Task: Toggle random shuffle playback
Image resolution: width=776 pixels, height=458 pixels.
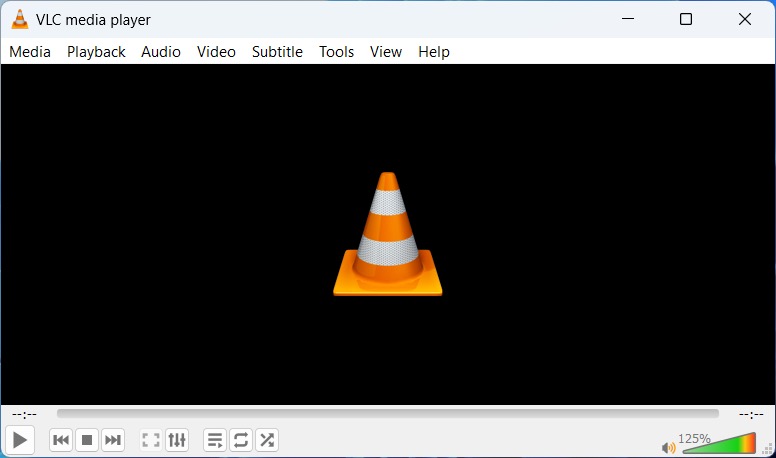Action: [267, 440]
